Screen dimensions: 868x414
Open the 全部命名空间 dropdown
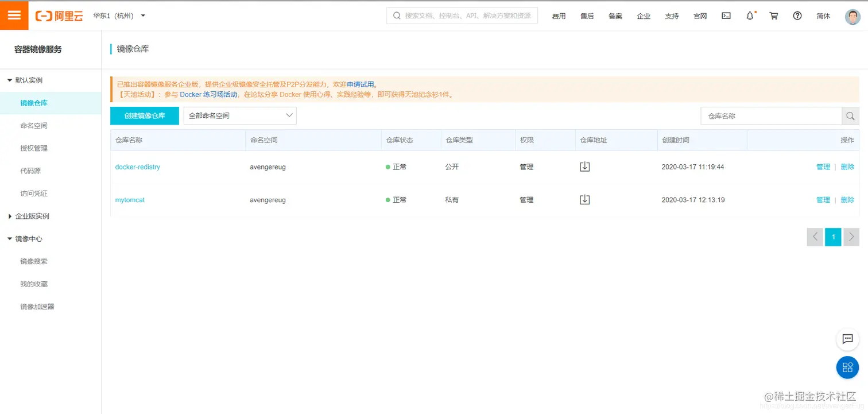239,115
